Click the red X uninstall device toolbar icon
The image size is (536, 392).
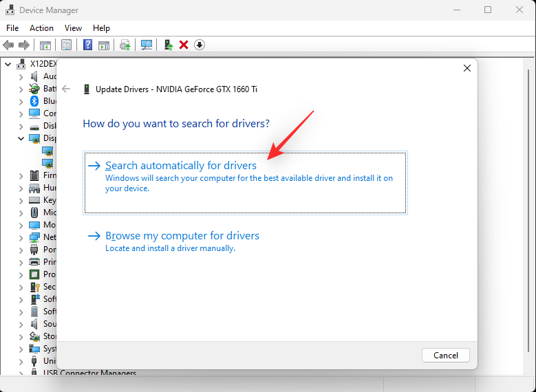point(184,45)
